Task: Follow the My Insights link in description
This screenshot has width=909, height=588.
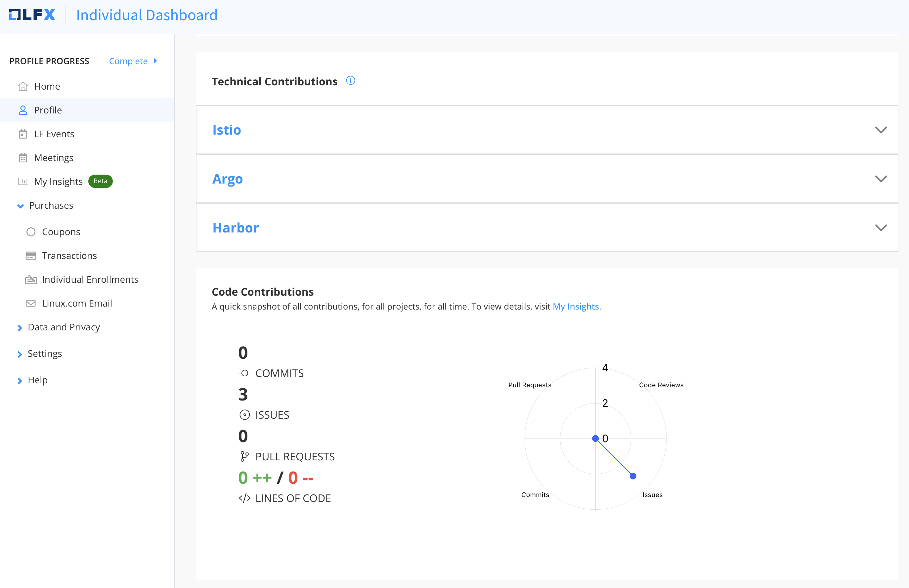Action: click(x=576, y=307)
